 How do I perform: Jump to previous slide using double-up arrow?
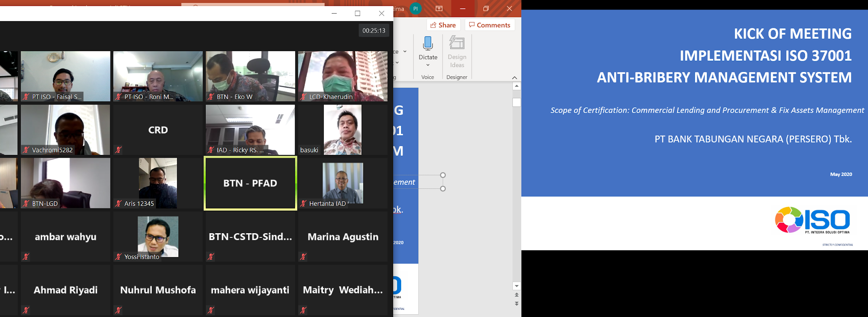(x=516, y=295)
